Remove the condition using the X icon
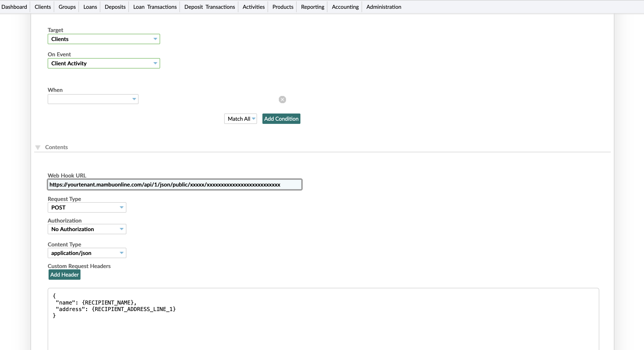Viewport: 644px width, 350px height. pyautogui.click(x=282, y=99)
